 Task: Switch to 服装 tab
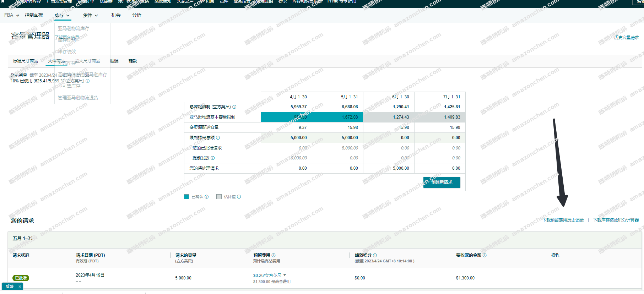[114, 61]
